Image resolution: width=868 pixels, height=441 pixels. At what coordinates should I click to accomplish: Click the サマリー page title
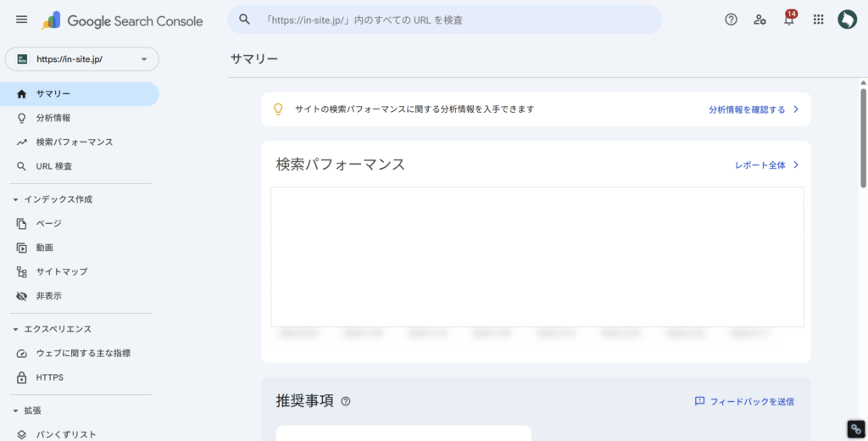254,59
